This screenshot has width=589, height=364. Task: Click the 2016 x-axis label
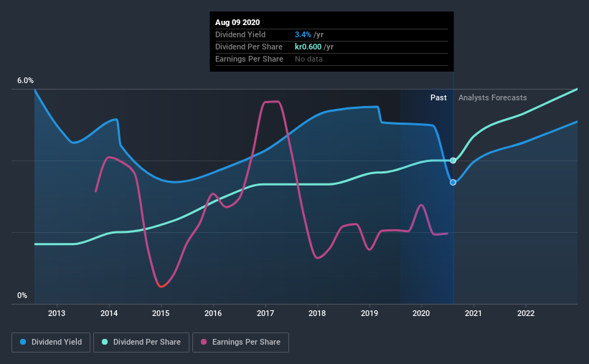coord(213,313)
